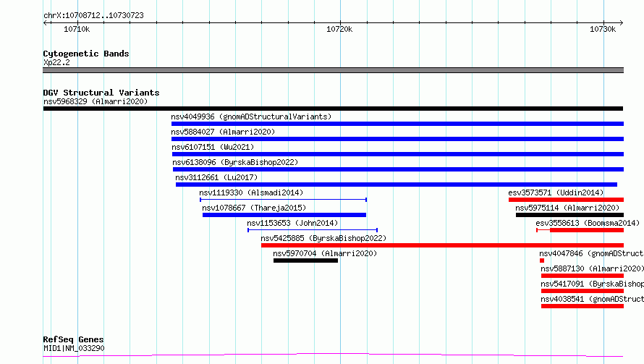The height and width of the screenshot is (364, 644).
Task: Open nsv1153653 (John2014) label
Action: pyautogui.click(x=292, y=223)
